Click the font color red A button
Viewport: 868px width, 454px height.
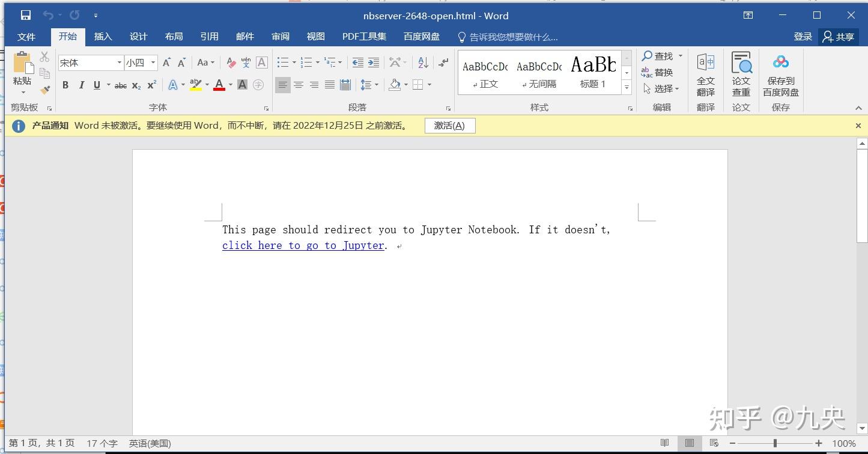(x=219, y=85)
